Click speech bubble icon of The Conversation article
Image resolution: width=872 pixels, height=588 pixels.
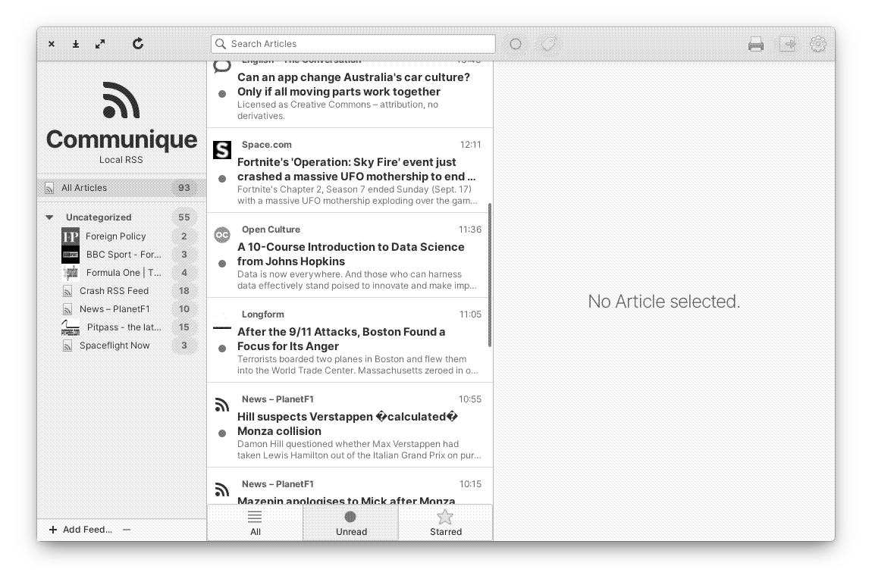click(x=222, y=67)
